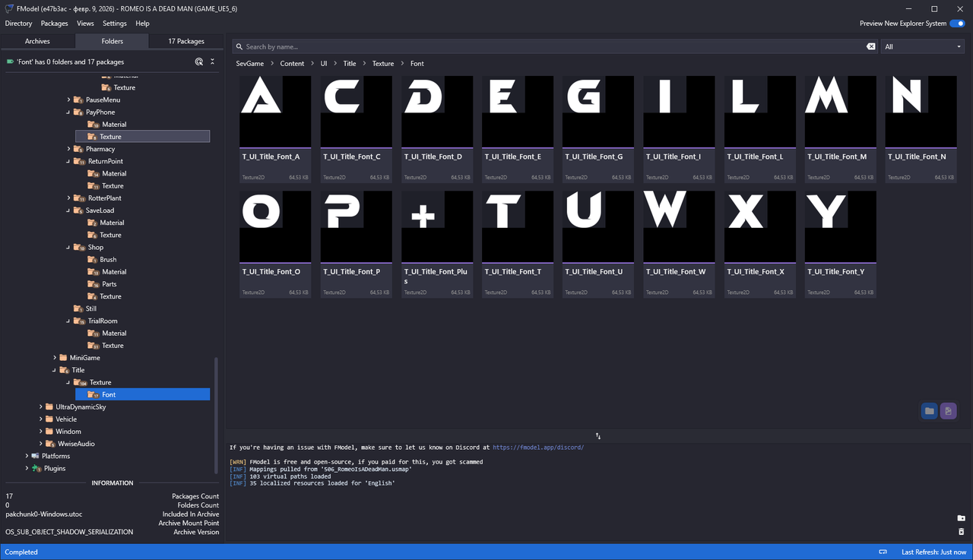Click the folder tree vertical scrollbar
The image size is (973, 560).
(217, 416)
